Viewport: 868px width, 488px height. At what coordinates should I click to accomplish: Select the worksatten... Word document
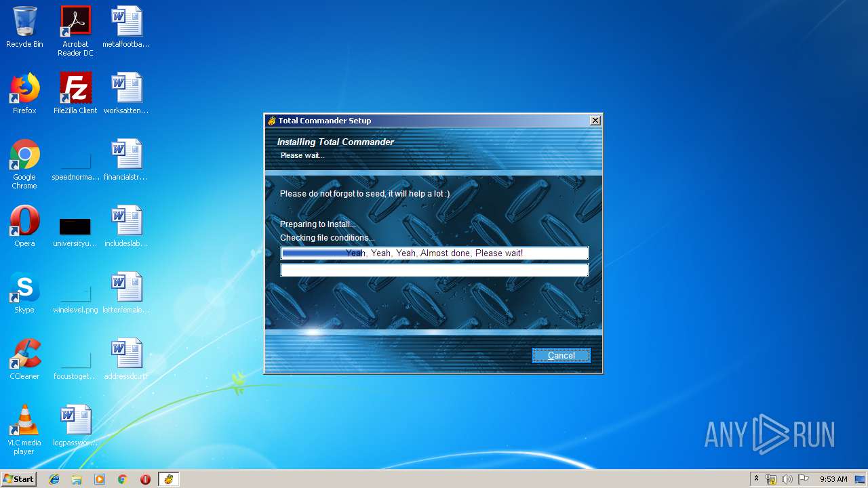(126, 94)
